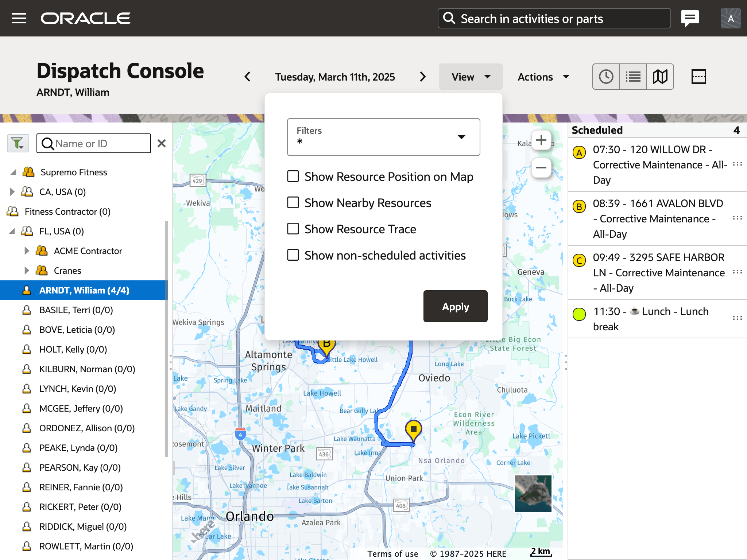Check Show Nearby Resources option

pyautogui.click(x=293, y=203)
